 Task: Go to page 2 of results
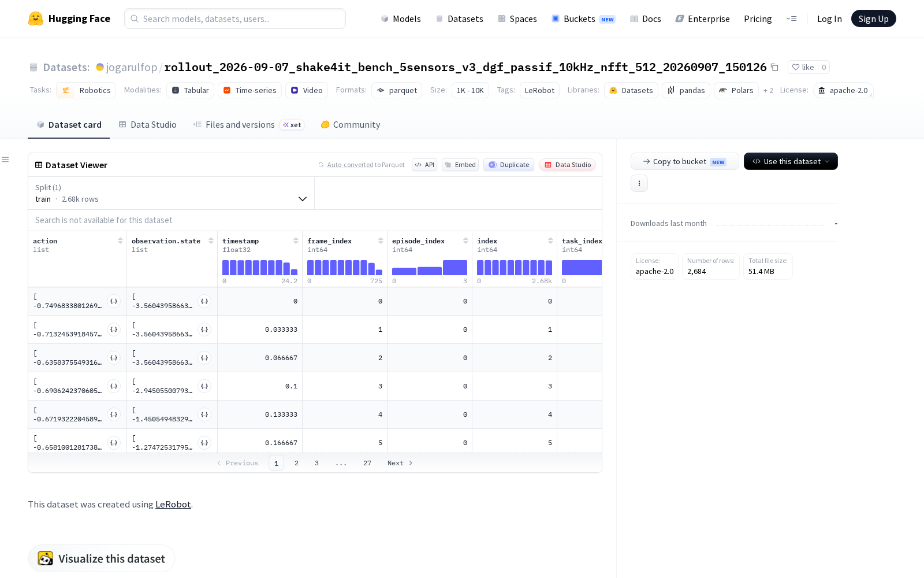(x=296, y=463)
